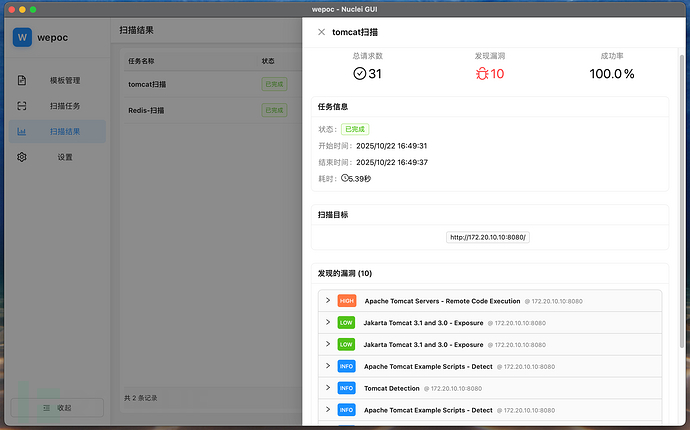This screenshot has width=690, height=430.
Task: Go to the 扫描任务 sidebar section
Action: 64,105
